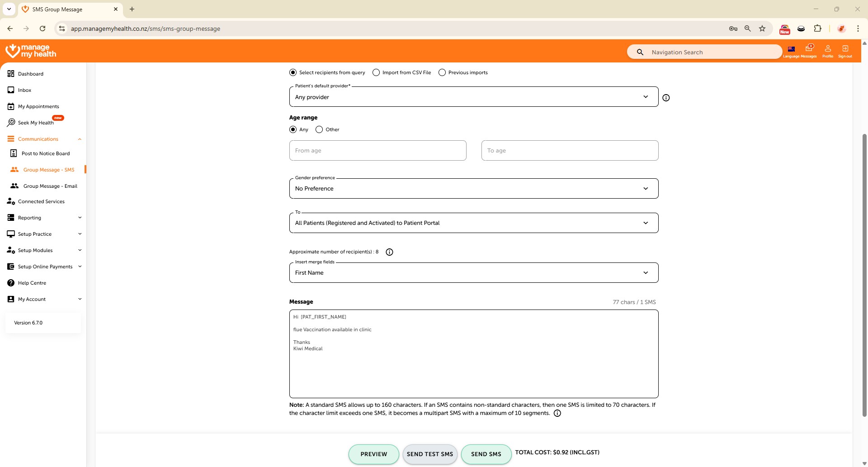Open Group Message - Email menu item

coord(50,186)
